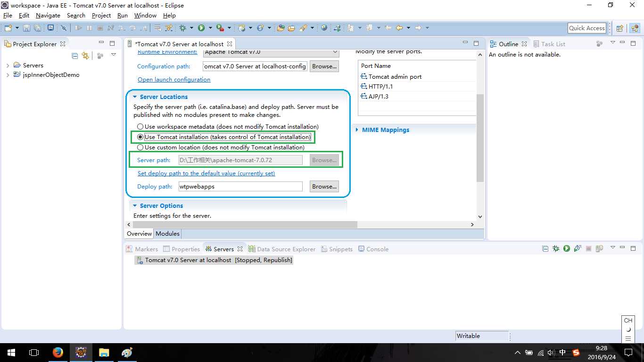
Task: Start the server with green play icon in Servers view
Action: tap(567, 249)
